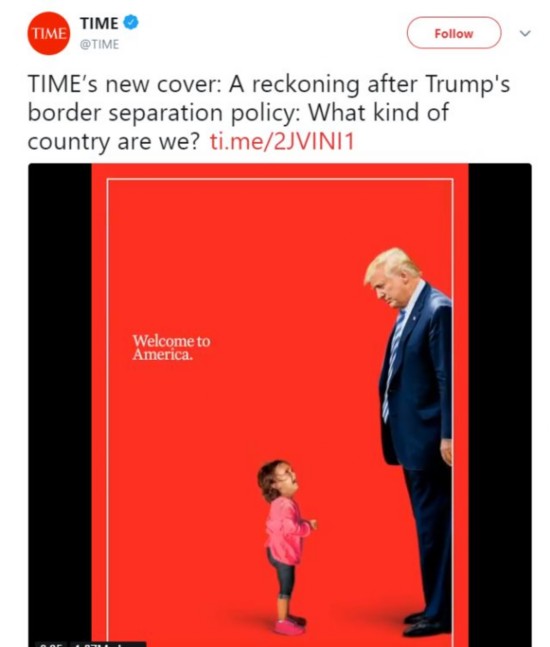The width and height of the screenshot is (550, 647).
Task: Open the ti.me/2JVINI1 link
Action: pyautogui.click(x=282, y=142)
